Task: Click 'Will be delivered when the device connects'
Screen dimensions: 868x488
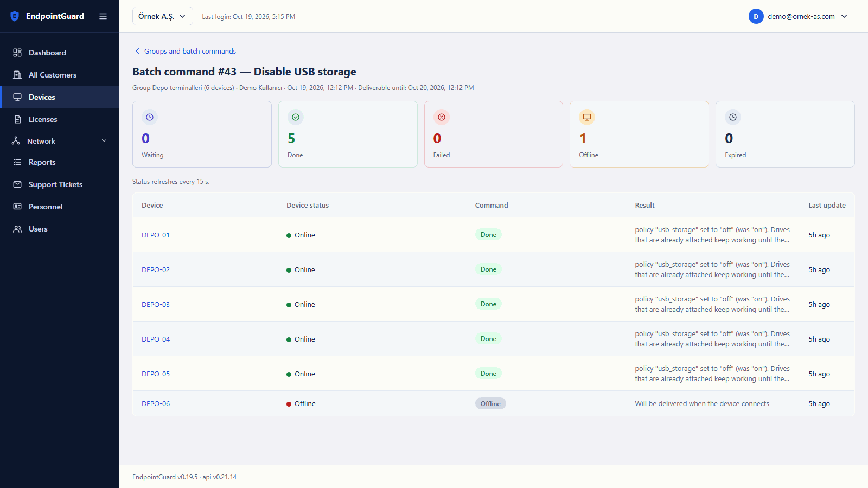Action: pos(702,403)
